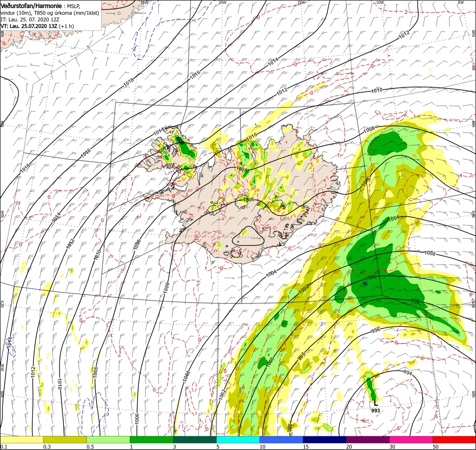Select the 'IT: Lau. 25. 07. 2020 12Z' line
The width and height of the screenshot is (476, 450).
pos(30,20)
